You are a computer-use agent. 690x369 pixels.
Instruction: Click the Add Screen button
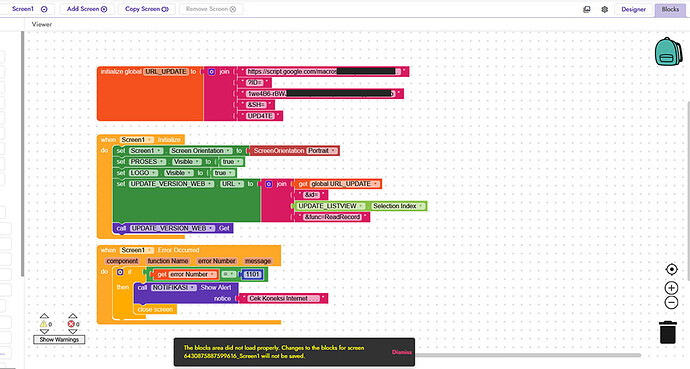coord(87,9)
